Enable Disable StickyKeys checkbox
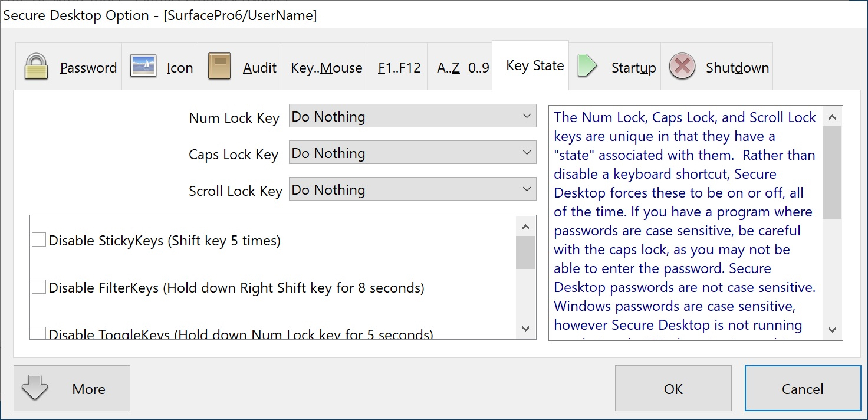 tap(38, 239)
